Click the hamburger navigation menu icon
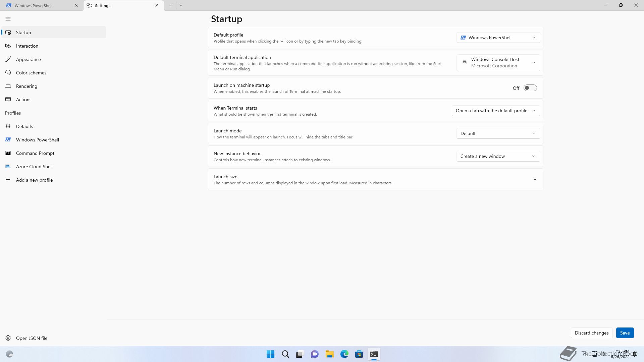Screen dimensions: 644x362 click(8, 19)
